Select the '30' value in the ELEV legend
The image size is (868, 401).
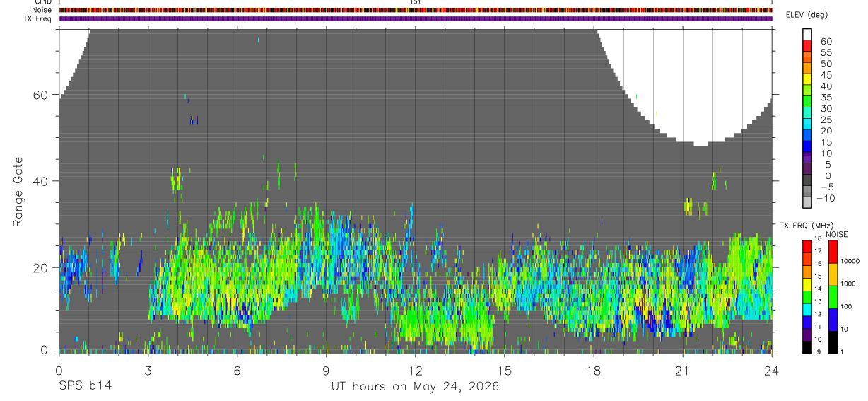(x=826, y=108)
